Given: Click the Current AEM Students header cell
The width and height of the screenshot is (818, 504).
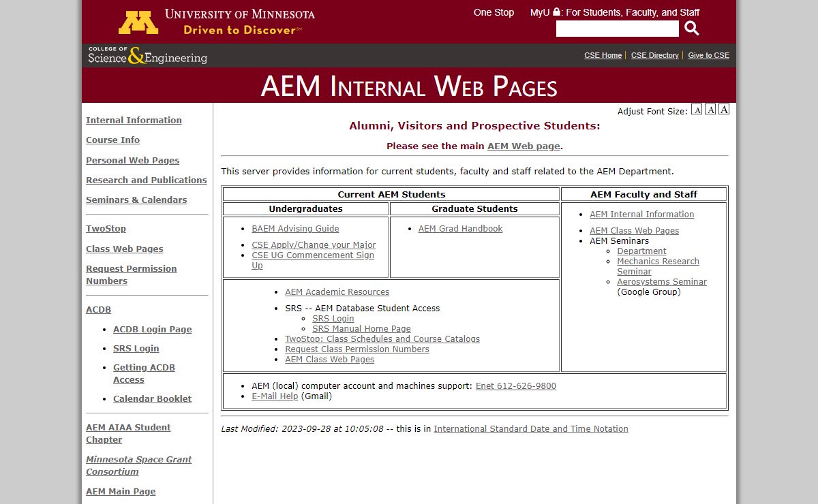Looking at the screenshot, I should tap(391, 194).
